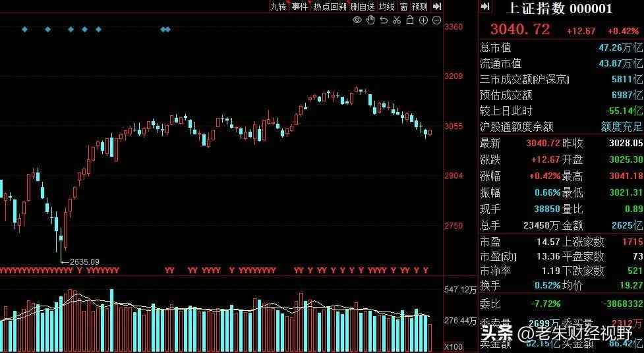Click the 市净率 value 1.19
The height and width of the screenshot is (353, 644).
click(551, 271)
